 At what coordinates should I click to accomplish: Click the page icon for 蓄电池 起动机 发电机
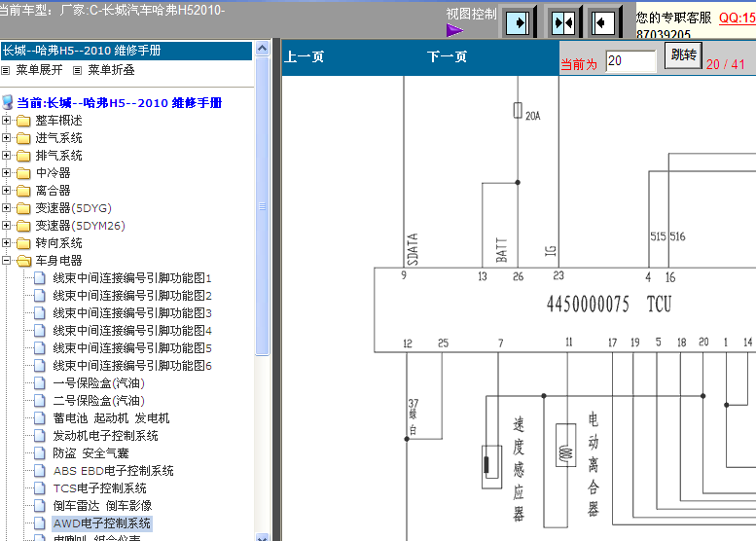point(40,418)
